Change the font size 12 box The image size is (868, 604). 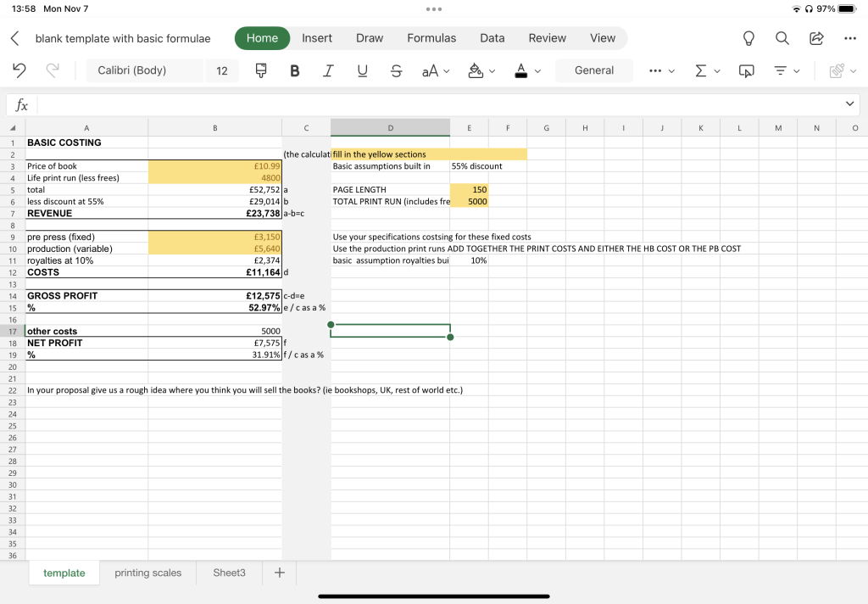click(222, 70)
